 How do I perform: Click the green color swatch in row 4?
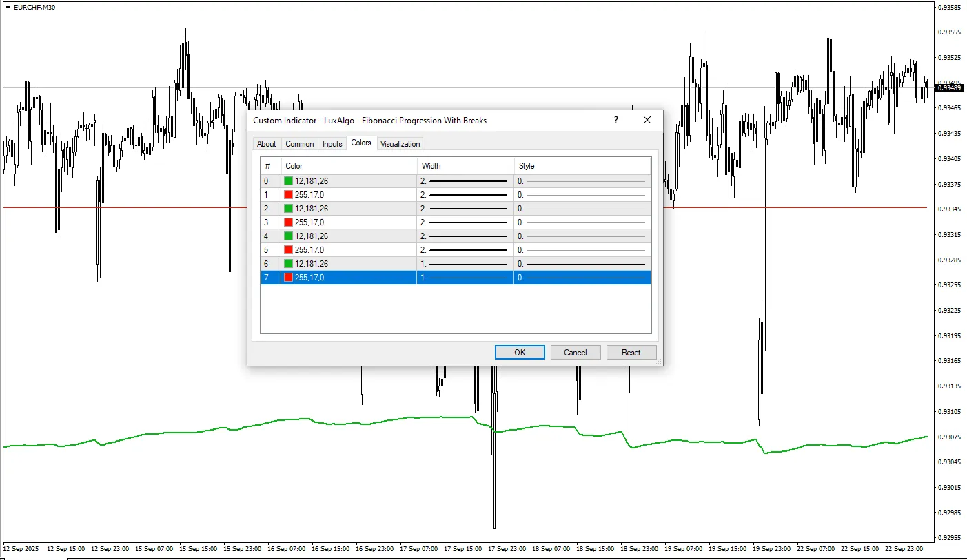click(x=289, y=236)
